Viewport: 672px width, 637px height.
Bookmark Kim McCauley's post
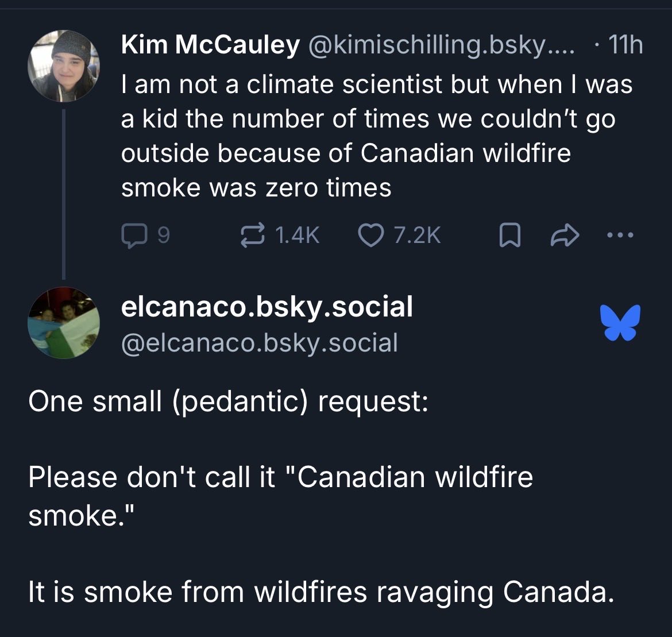point(509,236)
